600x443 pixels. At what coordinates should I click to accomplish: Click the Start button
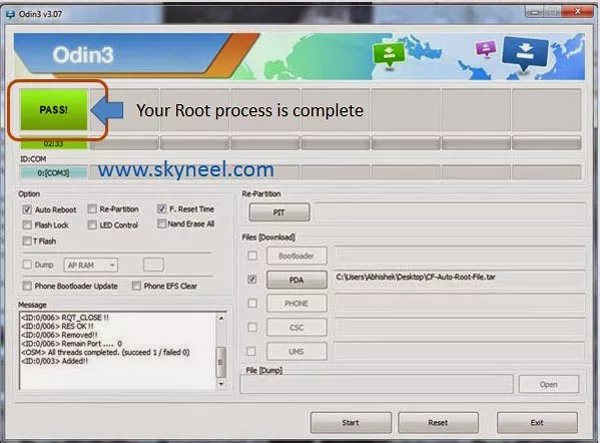tap(351, 422)
